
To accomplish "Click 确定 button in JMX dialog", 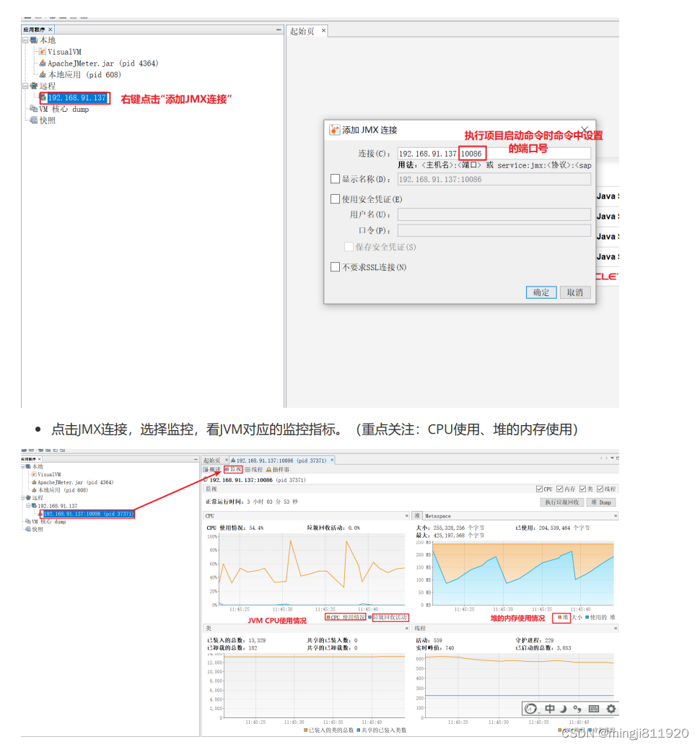I will point(541,292).
